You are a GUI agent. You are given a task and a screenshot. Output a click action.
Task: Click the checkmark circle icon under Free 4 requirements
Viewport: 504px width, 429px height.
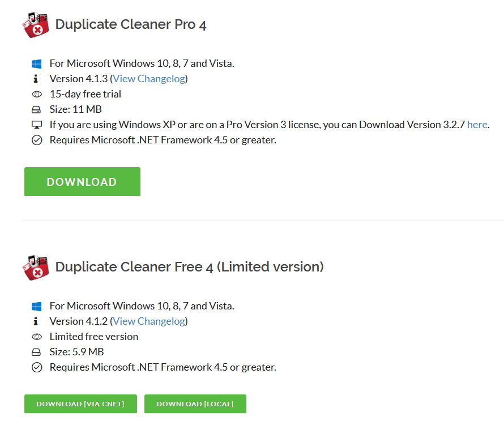click(x=37, y=367)
